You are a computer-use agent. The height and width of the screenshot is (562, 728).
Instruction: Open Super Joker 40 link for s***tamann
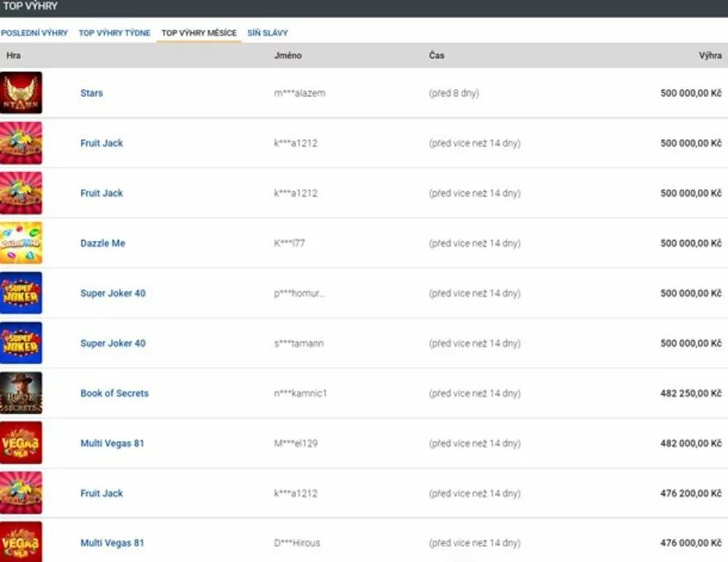click(113, 343)
